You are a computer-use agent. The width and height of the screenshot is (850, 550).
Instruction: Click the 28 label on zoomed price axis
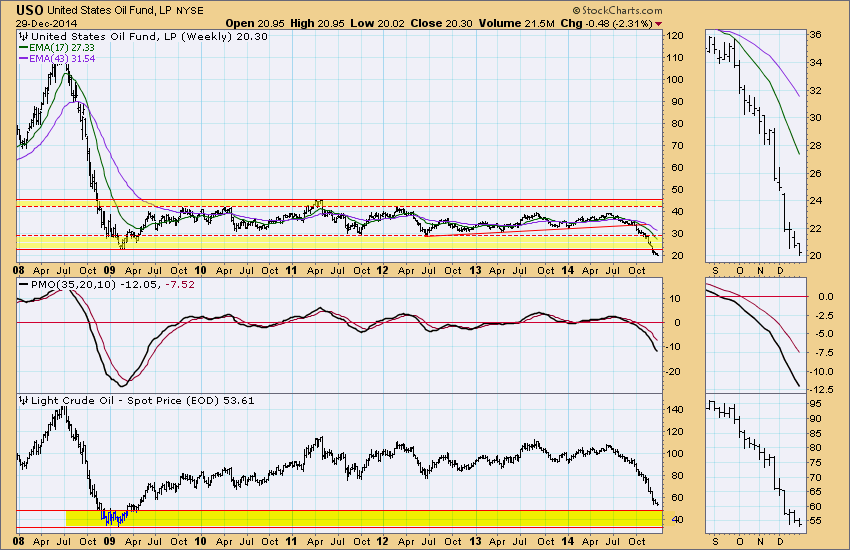click(x=815, y=146)
